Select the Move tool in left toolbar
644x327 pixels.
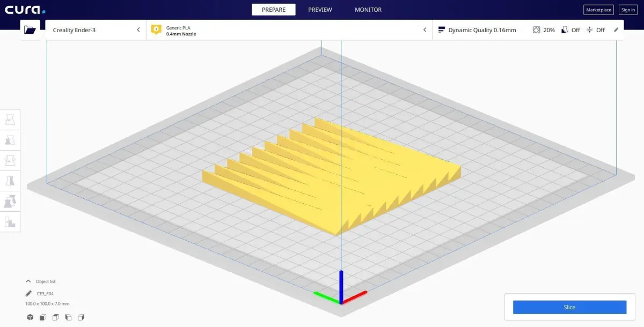point(10,120)
